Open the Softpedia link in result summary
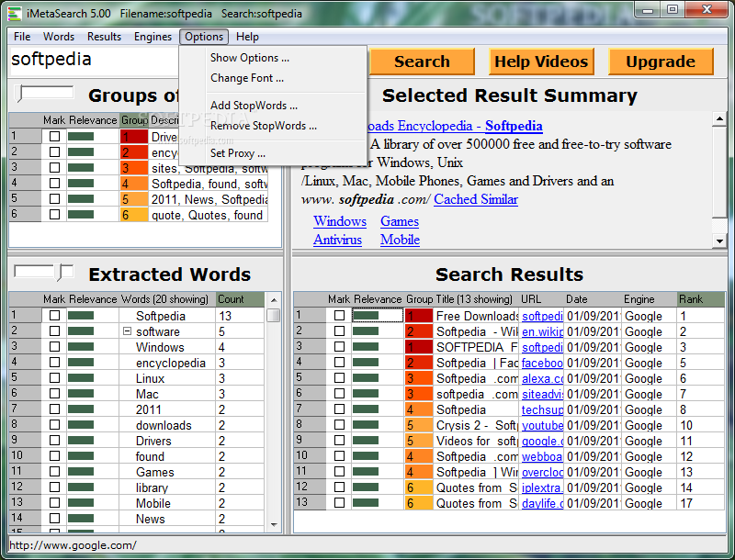Screen dimensions: 735x560 514,126
